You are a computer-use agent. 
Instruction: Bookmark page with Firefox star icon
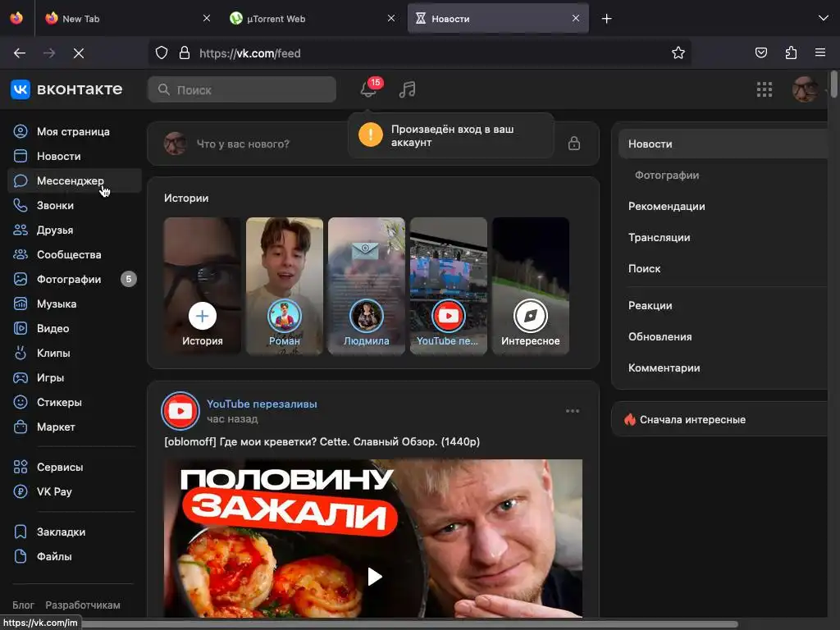pyautogui.click(x=678, y=53)
